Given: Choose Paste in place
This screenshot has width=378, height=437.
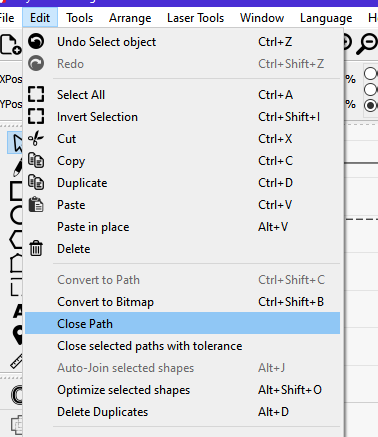Looking at the screenshot, I should coord(183,227).
